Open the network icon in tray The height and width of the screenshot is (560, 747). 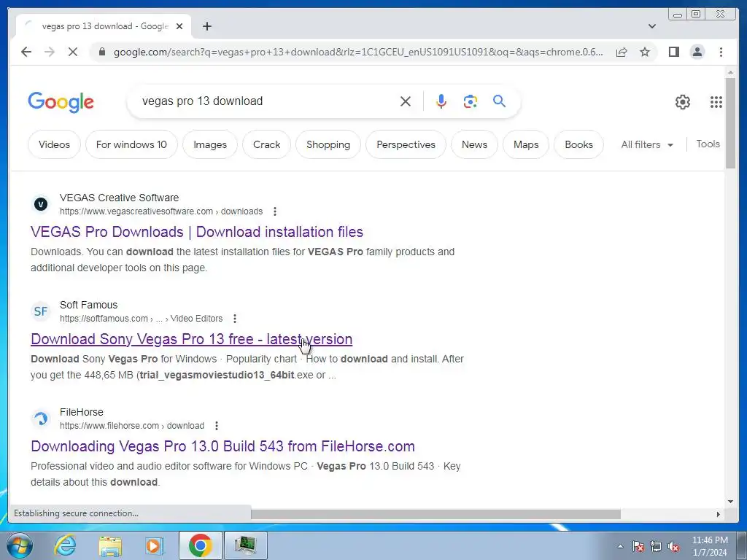(x=656, y=546)
